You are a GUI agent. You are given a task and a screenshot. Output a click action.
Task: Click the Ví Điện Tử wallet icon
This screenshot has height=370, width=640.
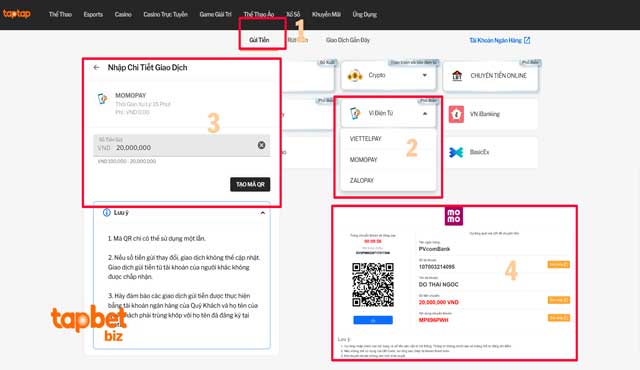[356, 113]
